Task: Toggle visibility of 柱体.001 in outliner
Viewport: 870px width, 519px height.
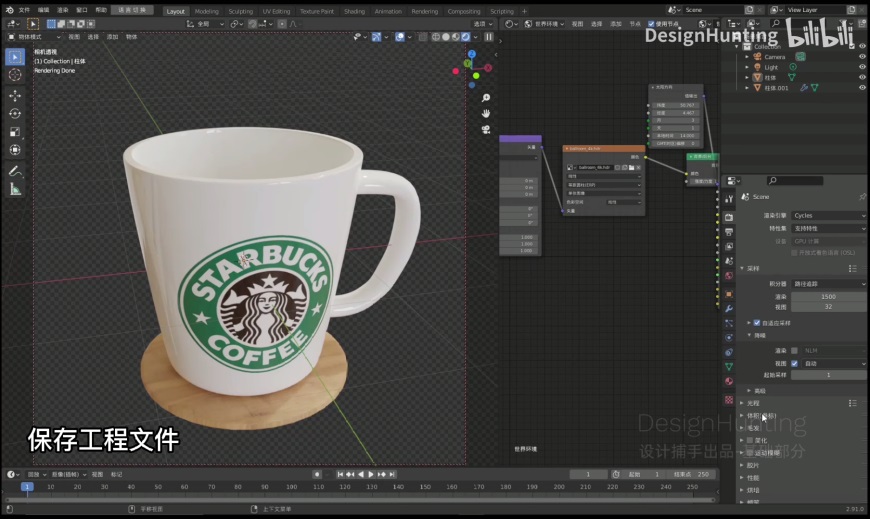Action: pyautogui.click(x=862, y=88)
